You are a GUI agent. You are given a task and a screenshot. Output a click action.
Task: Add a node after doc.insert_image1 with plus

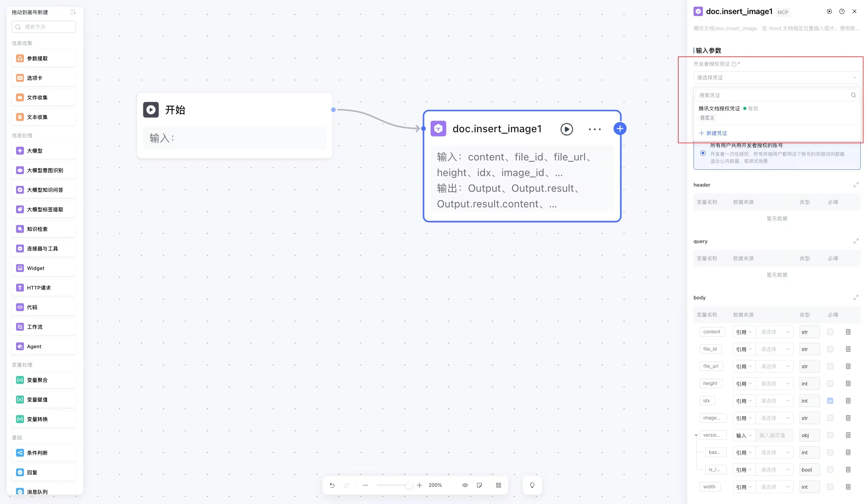tap(620, 129)
